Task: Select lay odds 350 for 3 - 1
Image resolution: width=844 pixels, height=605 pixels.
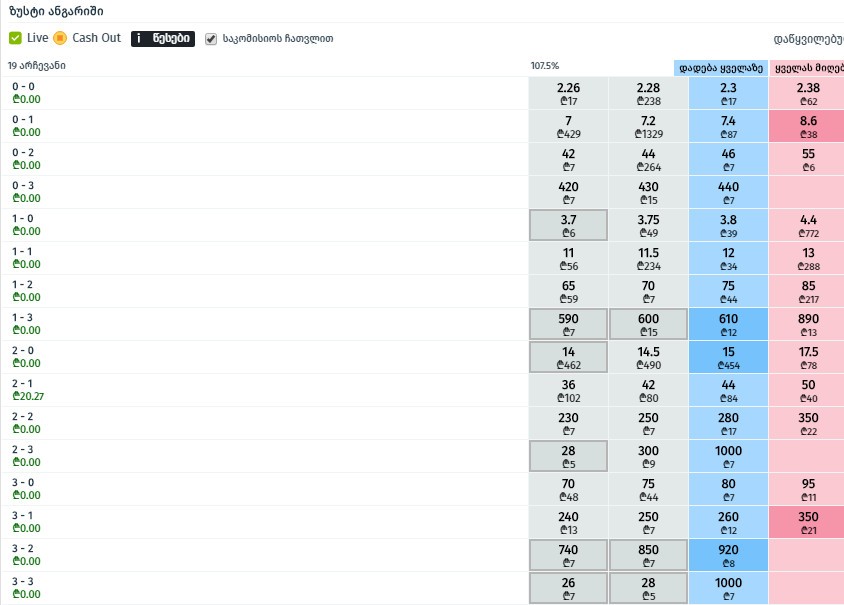Action: click(807, 522)
